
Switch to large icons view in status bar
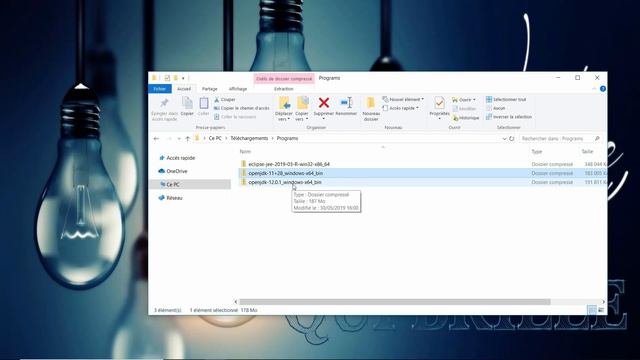click(x=601, y=310)
